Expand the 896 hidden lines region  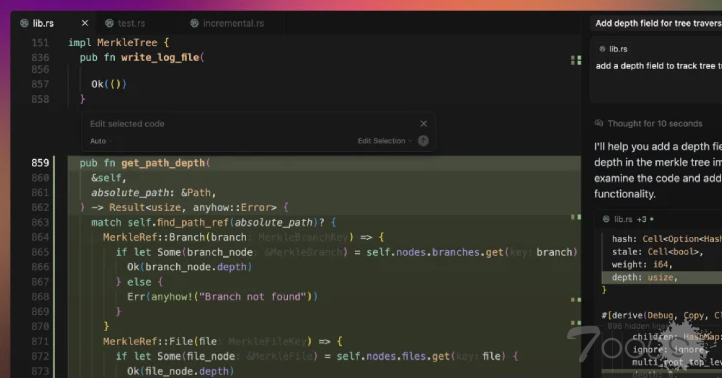[637, 326]
